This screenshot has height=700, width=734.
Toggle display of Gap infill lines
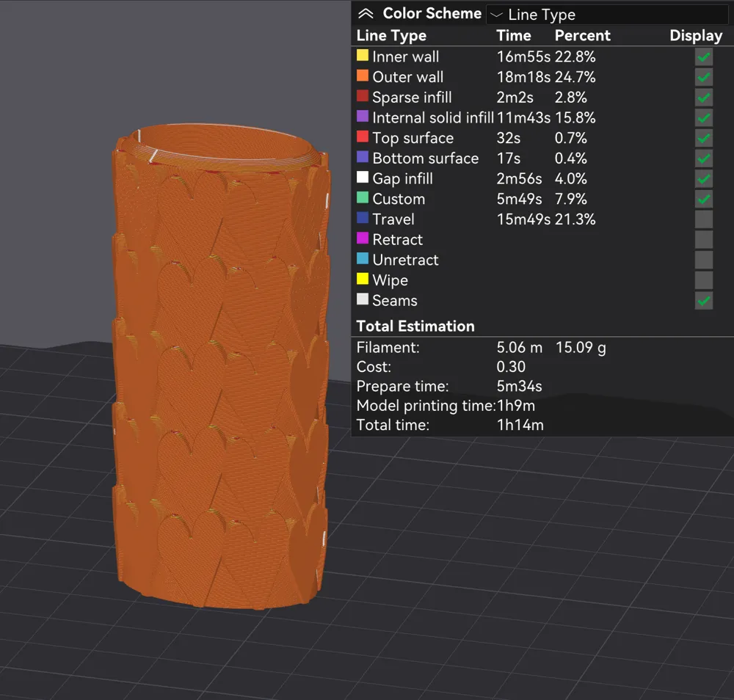pyautogui.click(x=704, y=179)
